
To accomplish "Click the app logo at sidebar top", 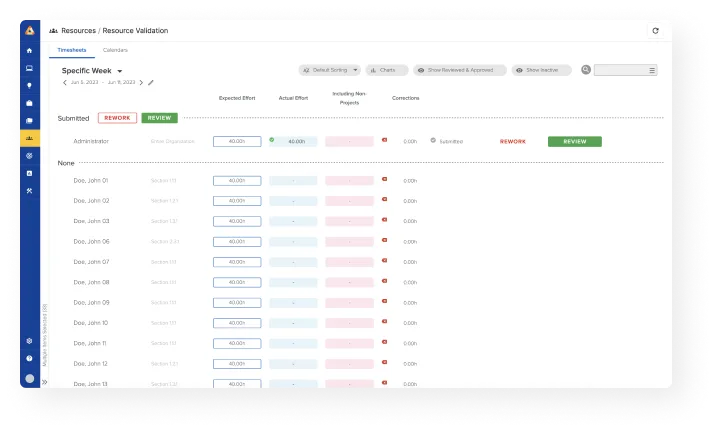I will (30, 31).
